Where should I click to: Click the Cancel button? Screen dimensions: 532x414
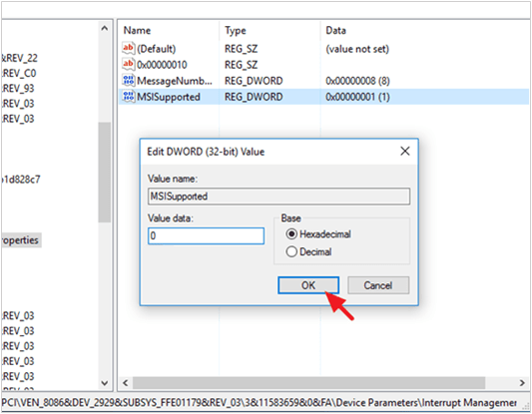tap(378, 285)
